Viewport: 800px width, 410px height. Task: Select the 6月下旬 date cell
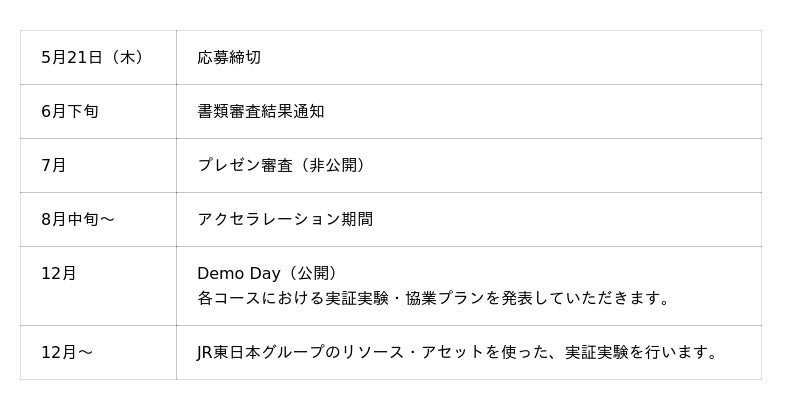pyautogui.click(x=69, y=112)
